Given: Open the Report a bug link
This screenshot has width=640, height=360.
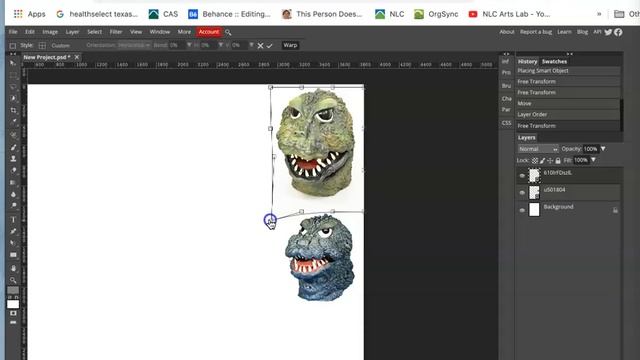Looking at the screenshot, I should [536, 32].
